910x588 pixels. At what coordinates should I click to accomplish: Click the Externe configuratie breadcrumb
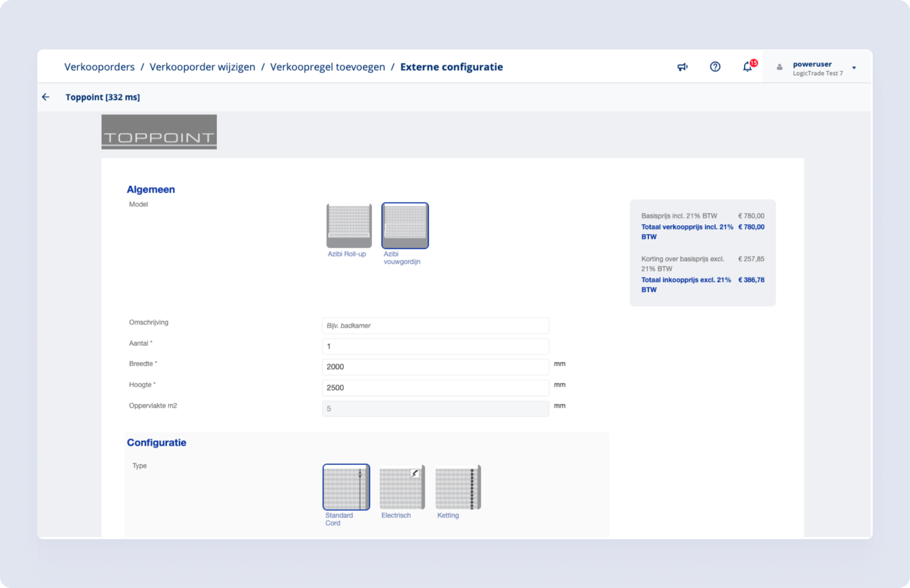coord(451,67)
